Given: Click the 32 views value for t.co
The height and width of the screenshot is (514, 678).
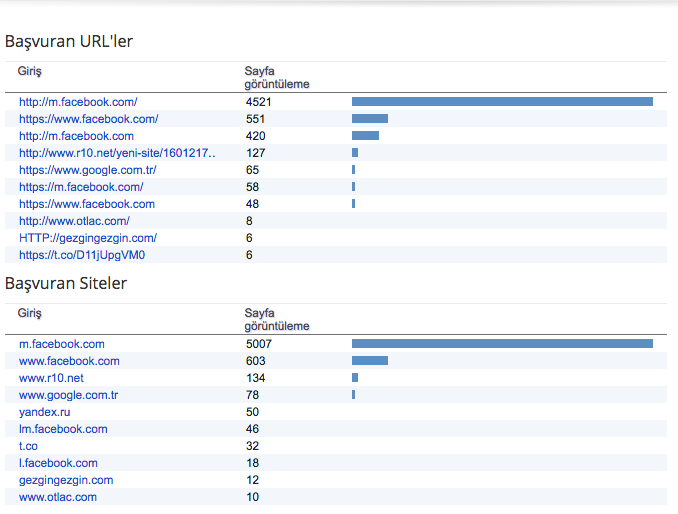Looking at the screenshot, I should 252,446.
